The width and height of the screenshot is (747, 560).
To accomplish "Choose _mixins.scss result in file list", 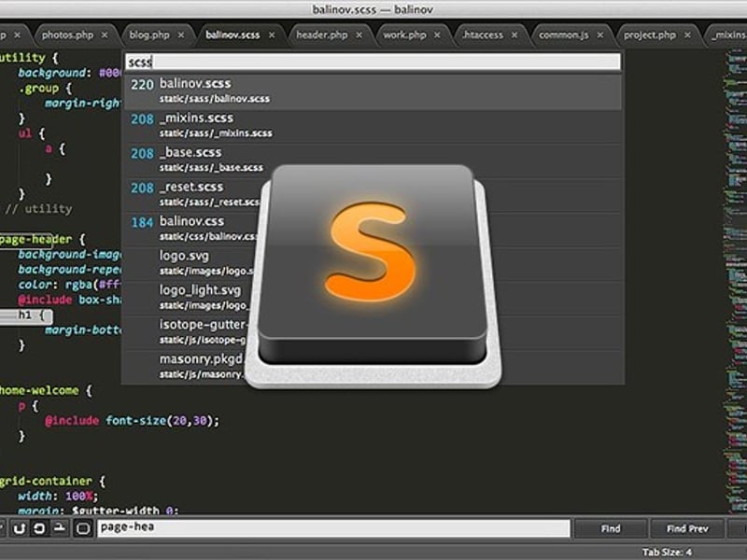I will click(x=373, y=126).
